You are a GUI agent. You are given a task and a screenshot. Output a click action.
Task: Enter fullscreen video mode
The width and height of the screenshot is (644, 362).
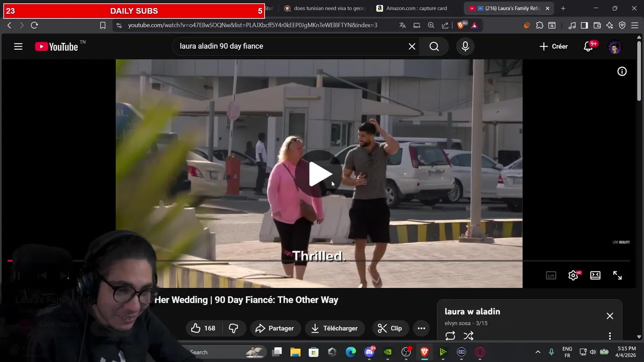point(617,275)
